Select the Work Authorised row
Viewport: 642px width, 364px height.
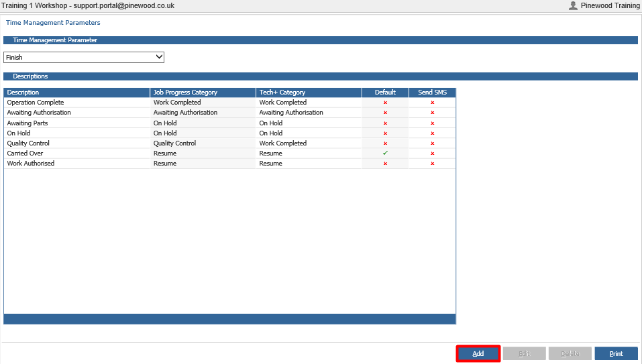point(229,163)
